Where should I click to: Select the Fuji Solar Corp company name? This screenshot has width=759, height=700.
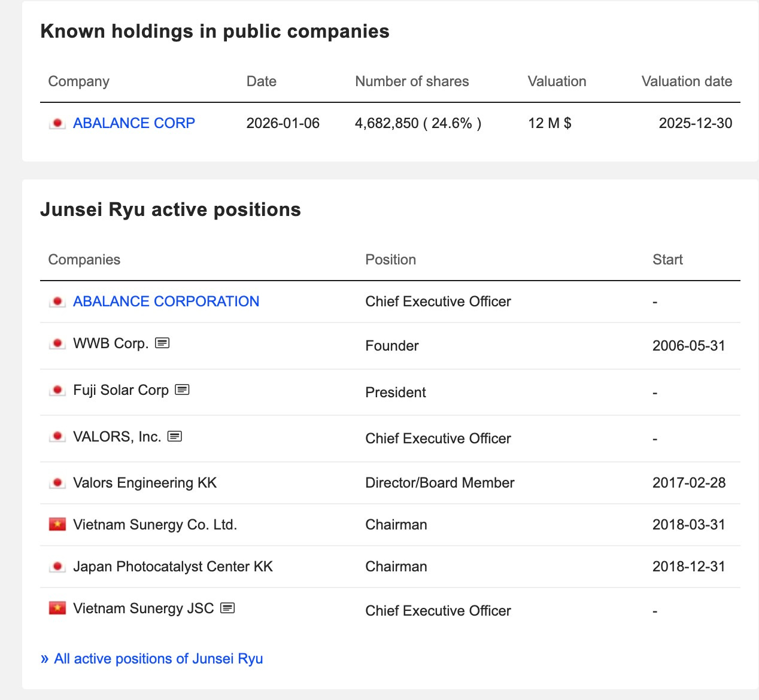(121, 390)
